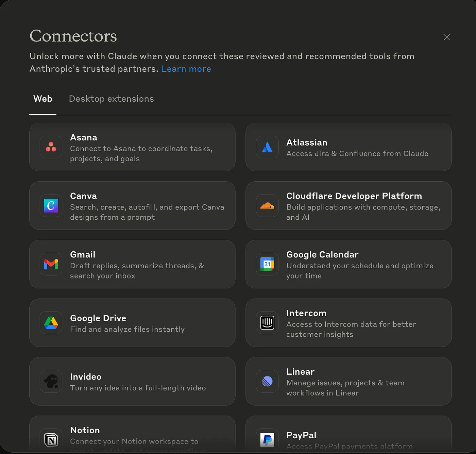Click the Asana three-dot logo icon
The width and height of the screenshot is (476, 454).
pyautogui.click(x=51, y=147)
